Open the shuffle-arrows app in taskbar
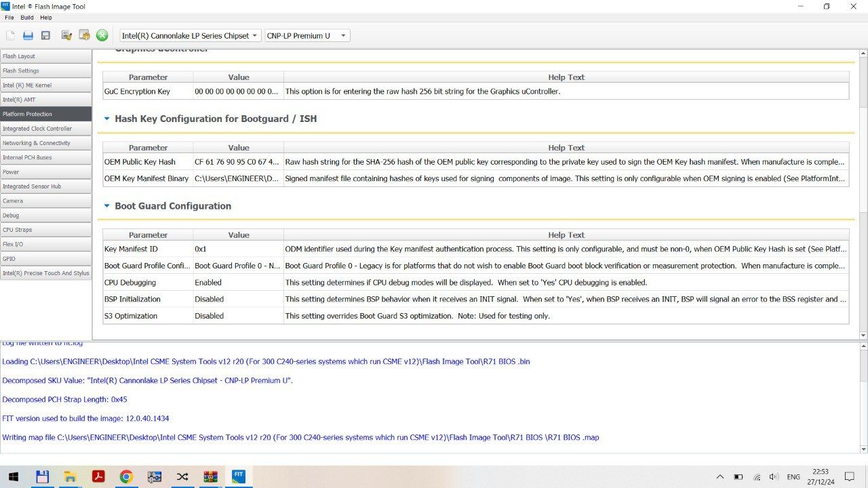868x488 pixels. (x=182, y=476)
